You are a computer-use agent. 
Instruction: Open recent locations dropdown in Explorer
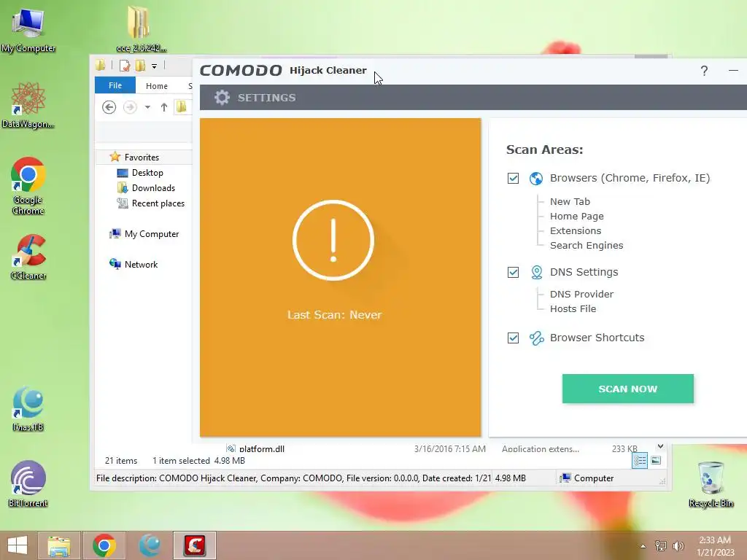pos(147,107)
